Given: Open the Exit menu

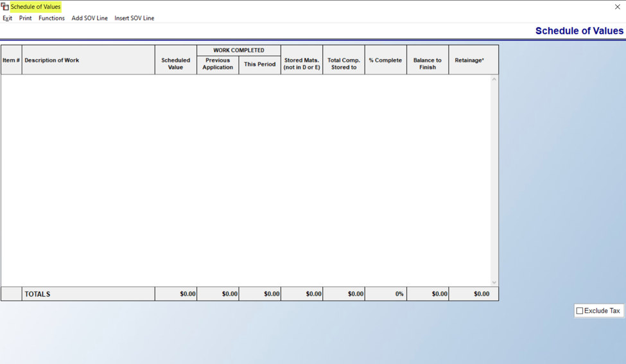Looking at the screenshot, I should (7, 18).
